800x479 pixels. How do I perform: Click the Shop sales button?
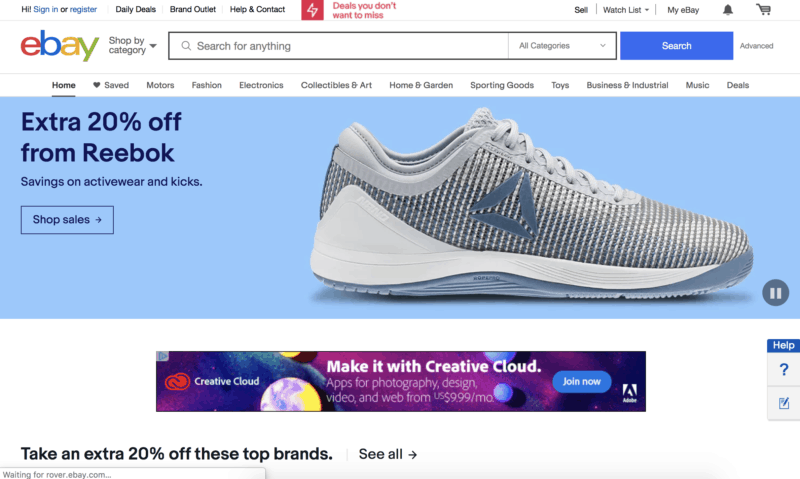[67, 220]
